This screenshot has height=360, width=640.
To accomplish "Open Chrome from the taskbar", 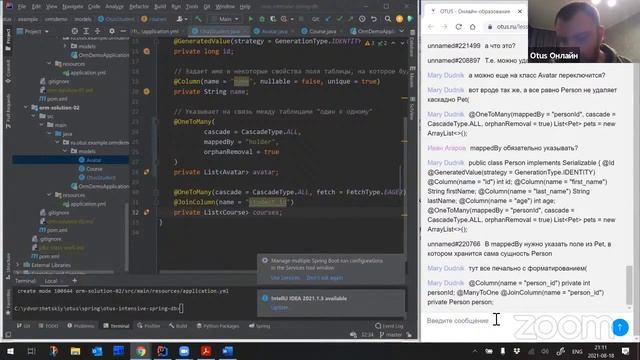I will 141,351.
